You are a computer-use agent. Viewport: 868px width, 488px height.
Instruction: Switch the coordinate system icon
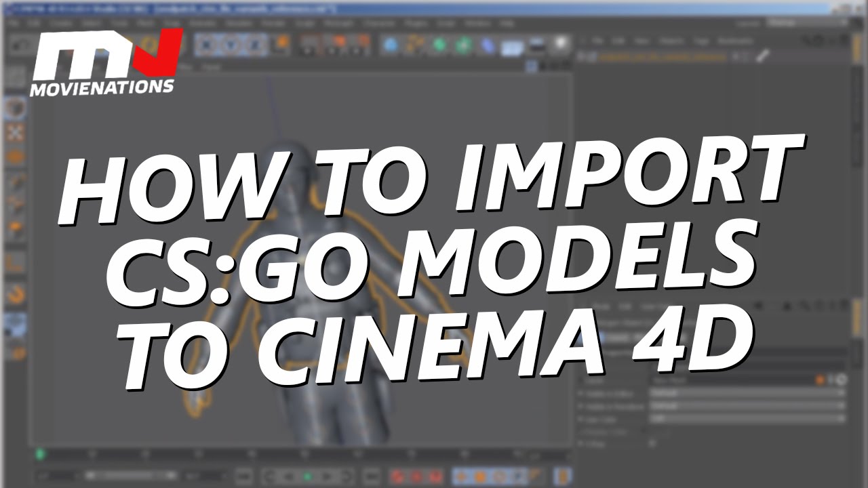coord(280,45)
